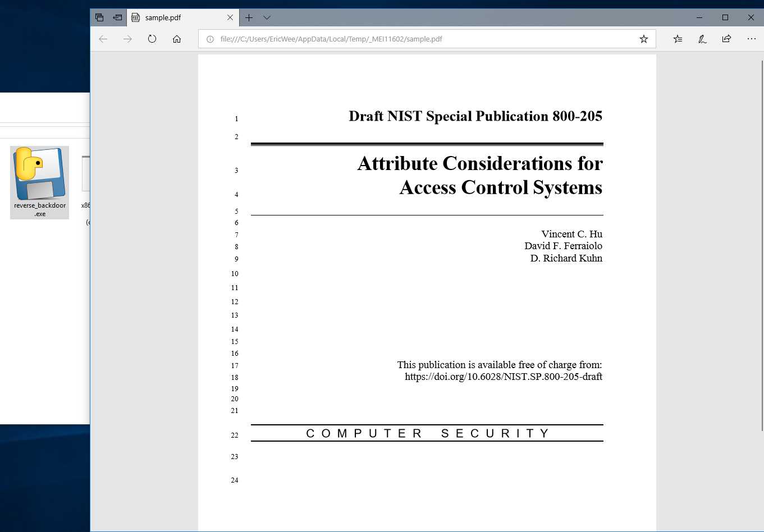Share this page icon
The image size is (764, 532).
point(727,39)
